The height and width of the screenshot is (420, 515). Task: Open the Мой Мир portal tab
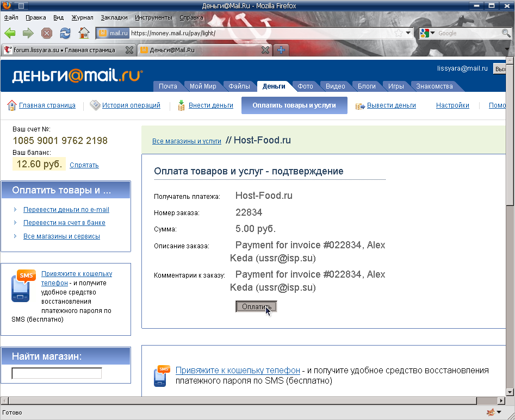pos(203,86)
